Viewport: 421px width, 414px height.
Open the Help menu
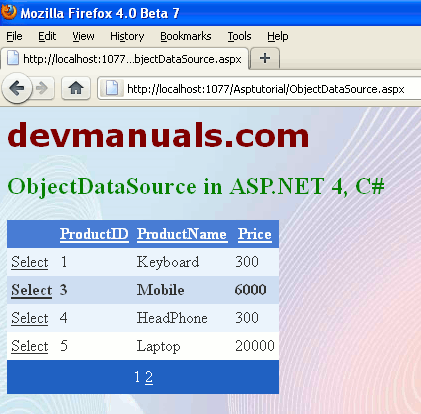point(278,36)
